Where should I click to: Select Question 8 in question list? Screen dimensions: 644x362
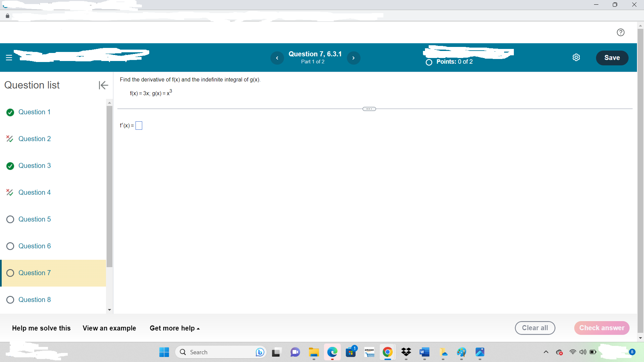[35, 300]
